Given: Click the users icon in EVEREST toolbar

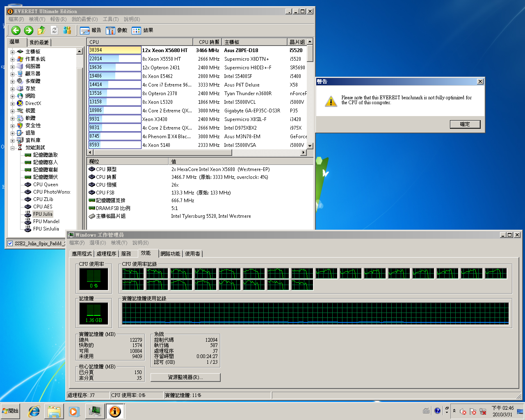Looking at the screenshot, I should pos(67,30).
